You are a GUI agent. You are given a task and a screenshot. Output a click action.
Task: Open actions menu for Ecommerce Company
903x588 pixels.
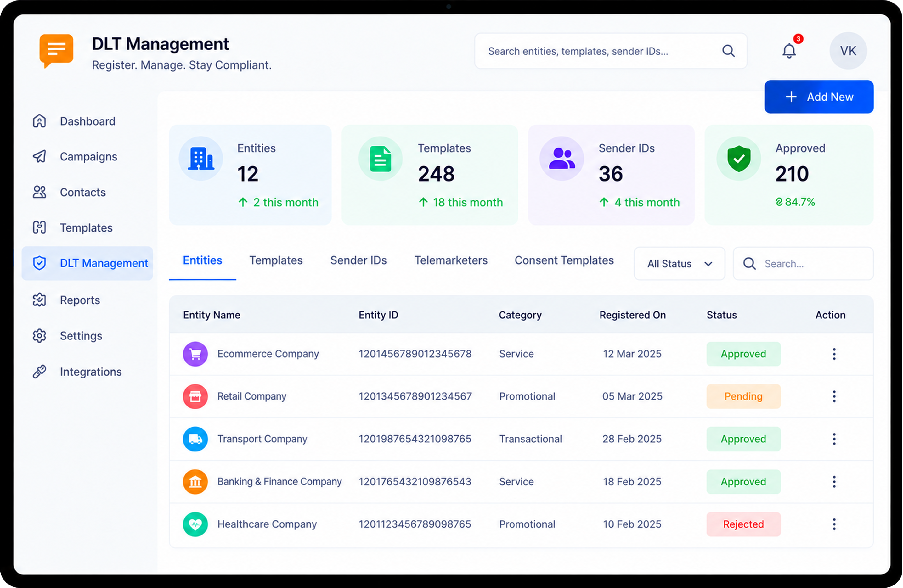coord(834,354)
